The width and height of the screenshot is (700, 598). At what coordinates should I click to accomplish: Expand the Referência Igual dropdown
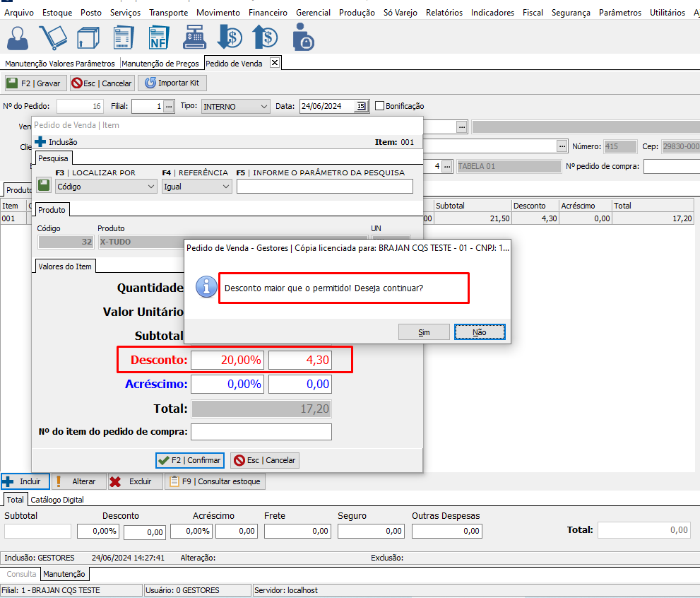point(225,187)
